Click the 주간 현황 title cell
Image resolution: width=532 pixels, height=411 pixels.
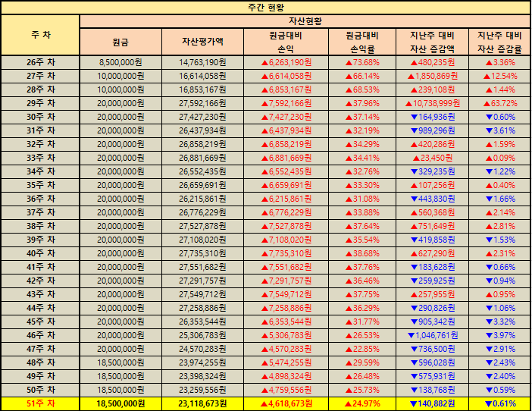point(266,7)
